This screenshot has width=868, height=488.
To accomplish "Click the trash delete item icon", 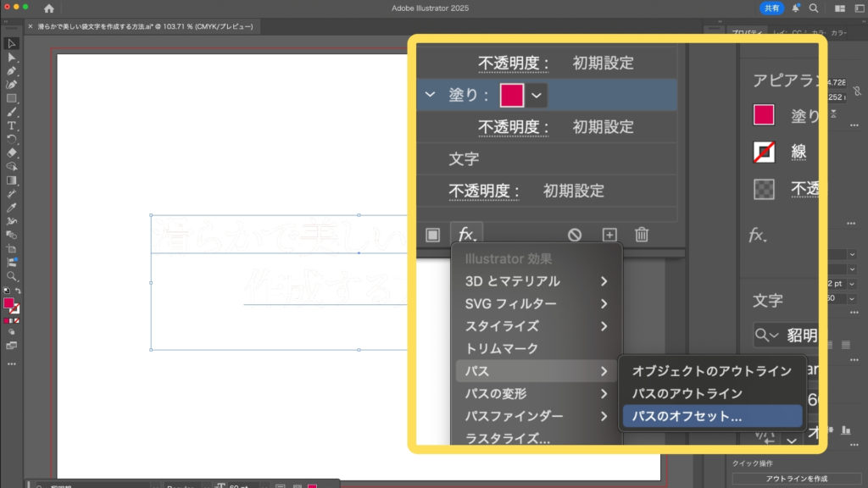I will click(642, 235).
